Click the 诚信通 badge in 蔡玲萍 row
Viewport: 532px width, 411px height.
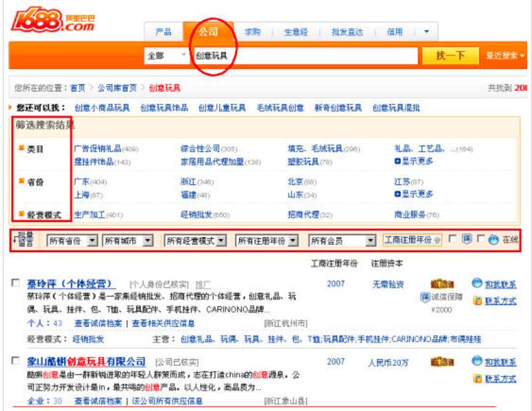[x=442, y=284]
